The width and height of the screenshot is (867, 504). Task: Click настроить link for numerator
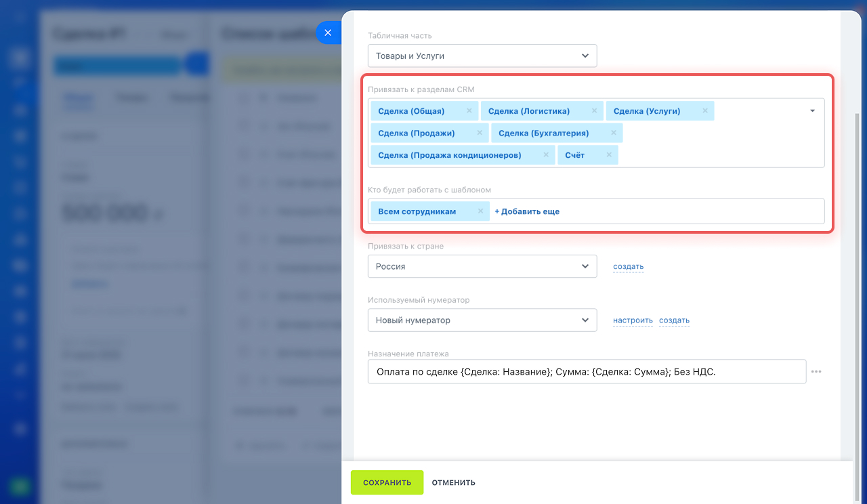point(633,320)
